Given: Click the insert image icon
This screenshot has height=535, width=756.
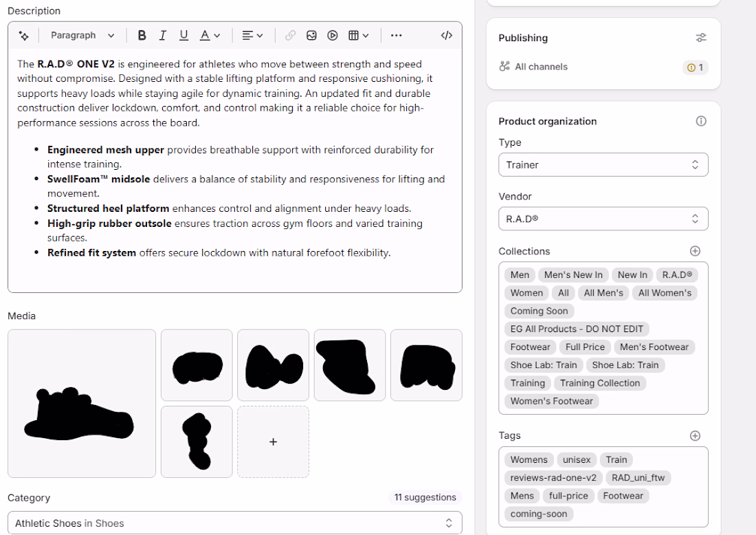Looking at the screenshot, I should click(311, 36).
